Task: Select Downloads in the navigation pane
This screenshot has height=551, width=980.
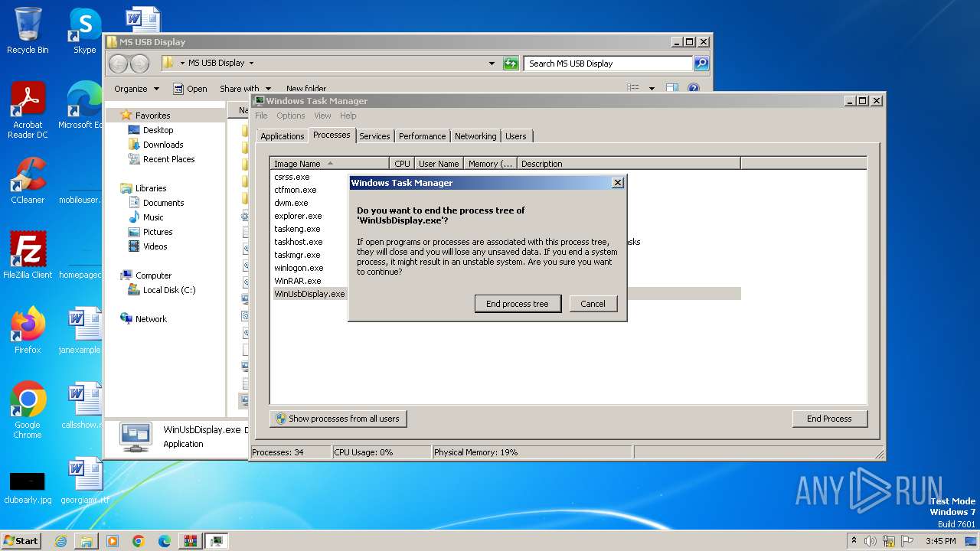Action: pos(163,145)
